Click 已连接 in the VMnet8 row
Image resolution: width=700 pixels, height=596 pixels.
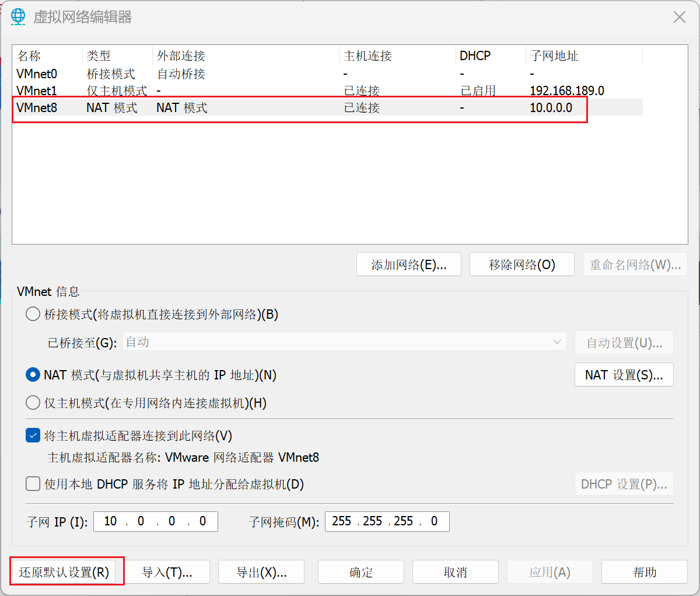point(362,107)
